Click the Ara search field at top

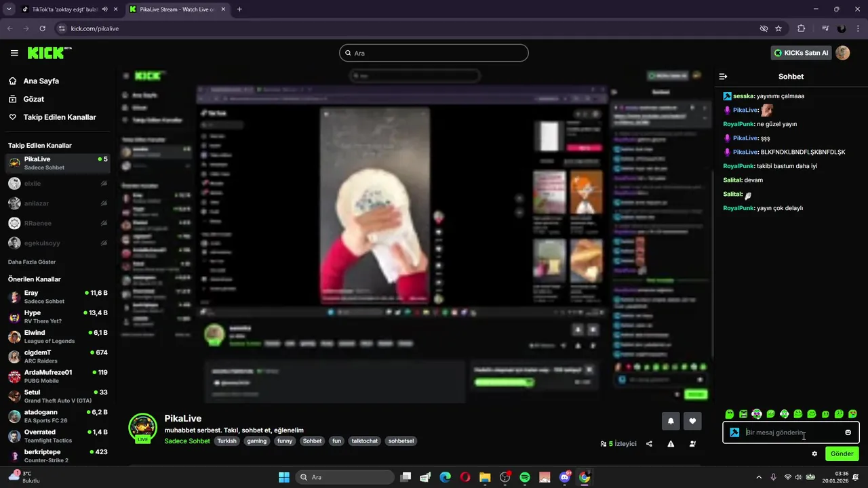pyautogui.click(x=434, y=53)
